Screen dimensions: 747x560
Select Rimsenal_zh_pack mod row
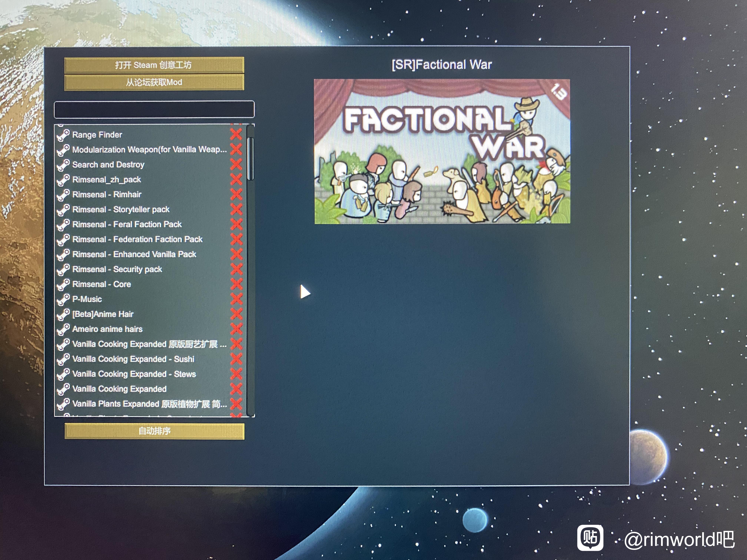(x=151, y=180)
